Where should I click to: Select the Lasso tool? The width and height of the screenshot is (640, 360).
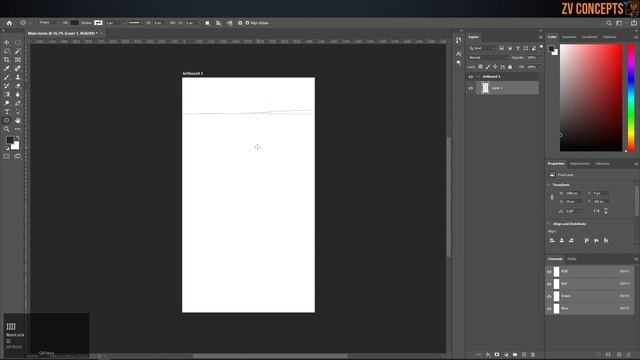point(7,51)
